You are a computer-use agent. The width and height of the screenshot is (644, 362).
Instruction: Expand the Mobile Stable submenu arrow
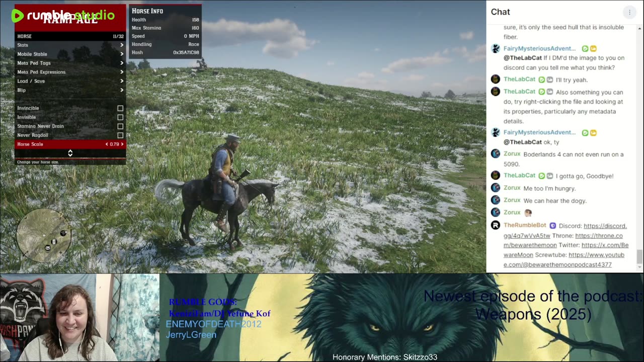pyautogui.click(x=122, y=54)
